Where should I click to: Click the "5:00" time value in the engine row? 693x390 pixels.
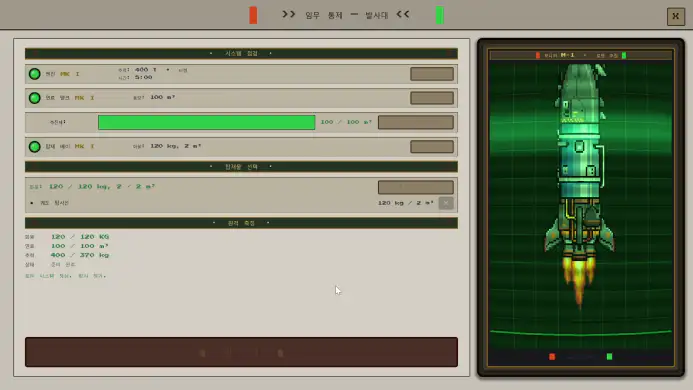pos(144,77)
